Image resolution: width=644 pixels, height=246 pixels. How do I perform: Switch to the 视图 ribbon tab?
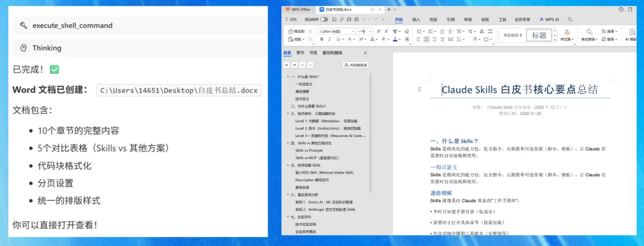tap(485, 19)
